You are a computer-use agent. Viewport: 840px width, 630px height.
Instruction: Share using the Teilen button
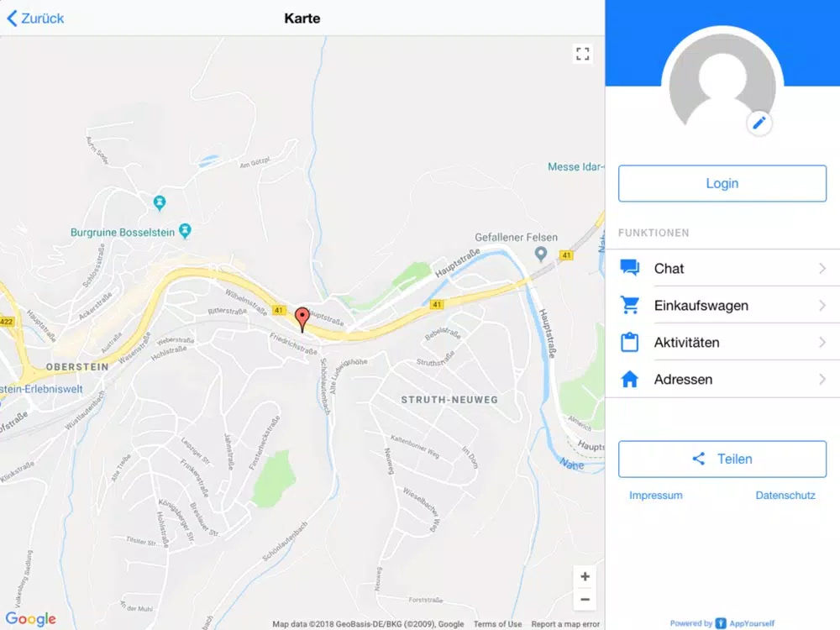pos(722,459)
